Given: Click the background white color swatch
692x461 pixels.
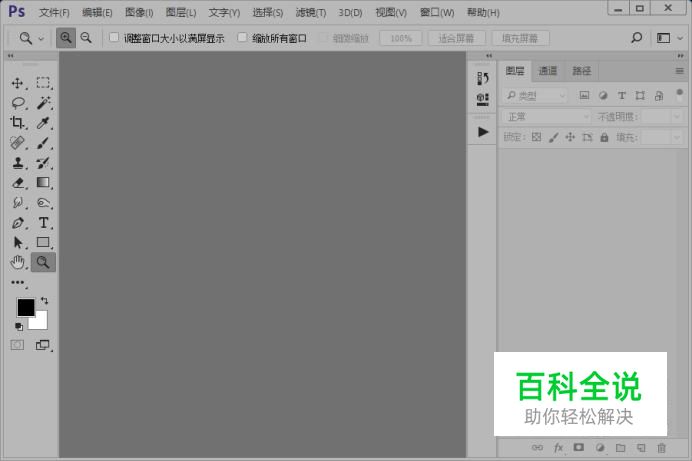Looking at the screenshot, I should 41,323.
